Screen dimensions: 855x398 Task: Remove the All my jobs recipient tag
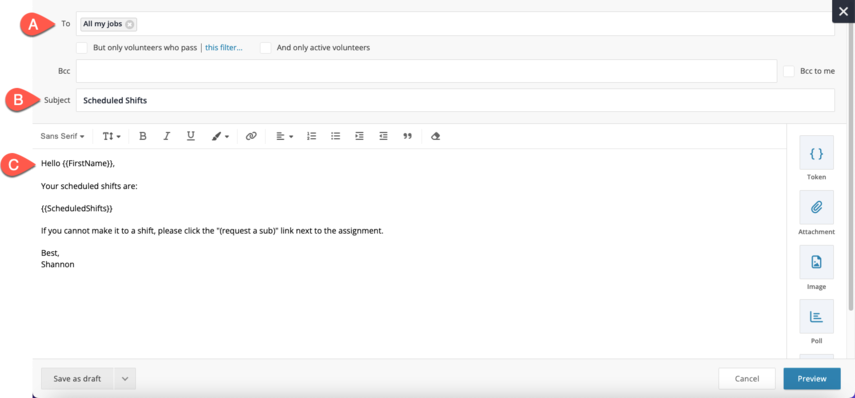tap(129, 24)
